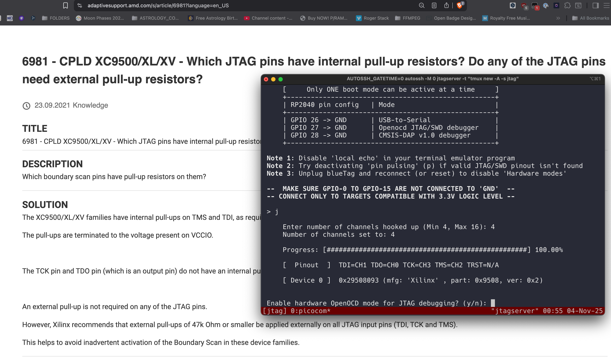This screenshot has width=611, height=364.
Task: Click the Brave Shields lion icon
Action: click(x=459, y=5)
